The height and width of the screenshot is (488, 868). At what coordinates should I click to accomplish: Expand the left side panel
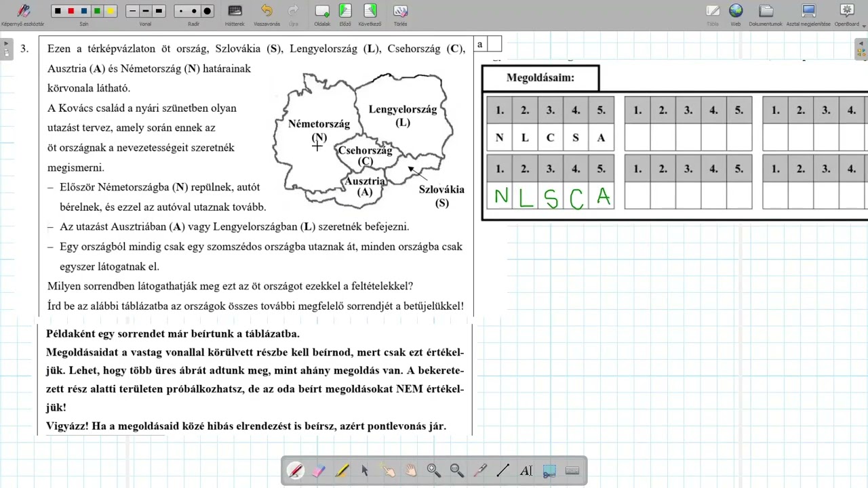pos(6,49)
